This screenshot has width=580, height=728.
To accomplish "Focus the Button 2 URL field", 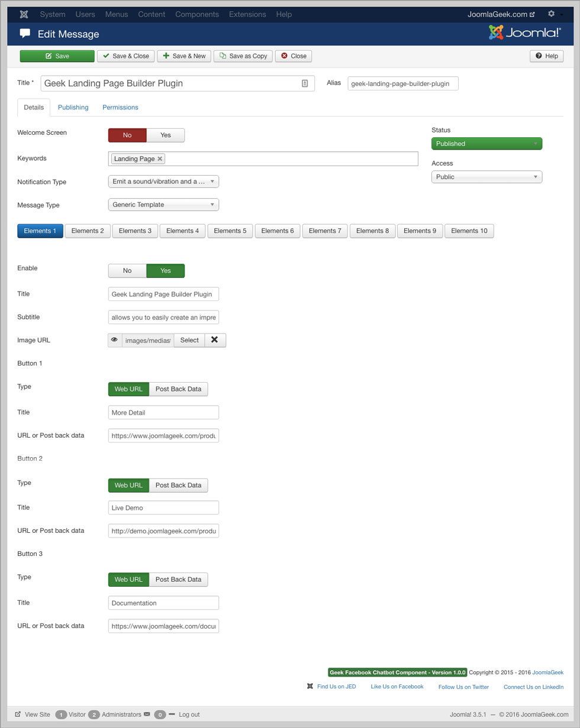I will point(163,531).
